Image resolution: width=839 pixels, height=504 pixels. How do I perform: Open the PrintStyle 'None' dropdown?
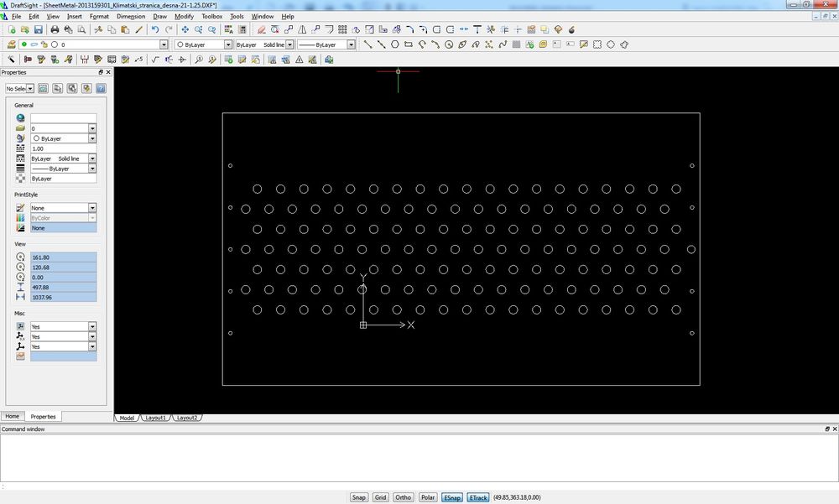pos(92,208)
